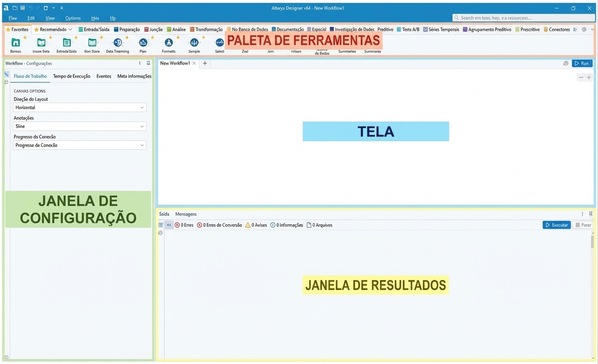Open the Meta informações tab

pos(134,76)
